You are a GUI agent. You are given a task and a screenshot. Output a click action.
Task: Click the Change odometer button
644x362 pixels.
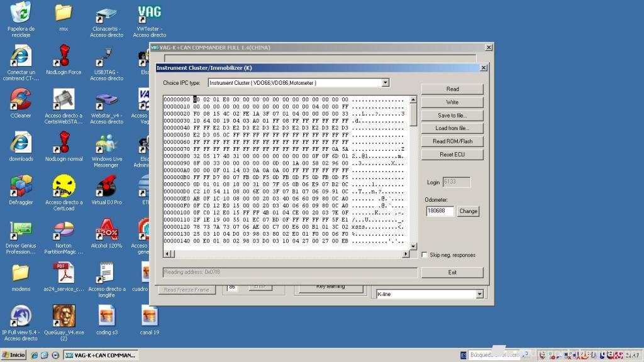468,211
